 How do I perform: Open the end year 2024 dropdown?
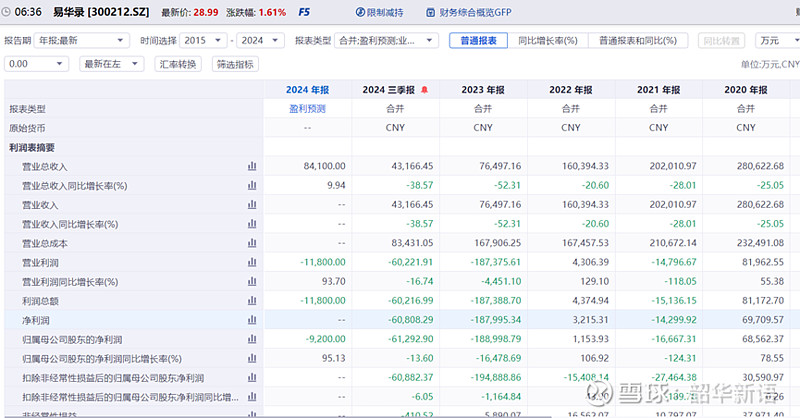click(x=260, y=40)
